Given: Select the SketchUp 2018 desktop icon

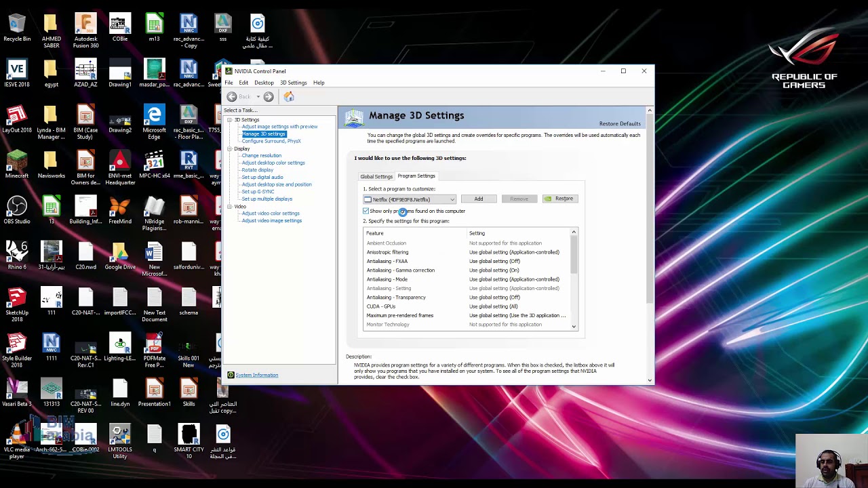Looking at the screenshot, I should coord(17,305).
